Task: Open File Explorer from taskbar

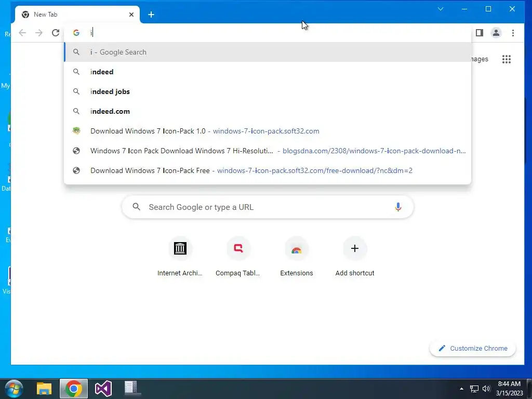Action: (44, 389)
